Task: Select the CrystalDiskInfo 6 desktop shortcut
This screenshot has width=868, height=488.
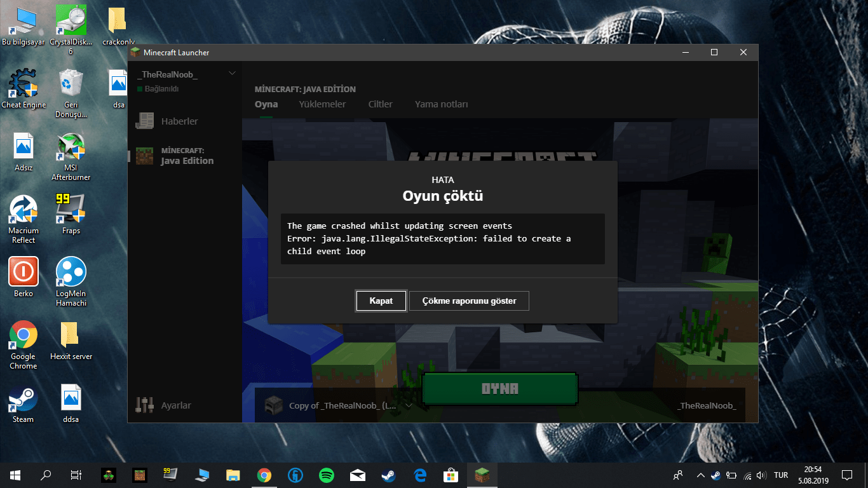Action: [x=71, y=30]
